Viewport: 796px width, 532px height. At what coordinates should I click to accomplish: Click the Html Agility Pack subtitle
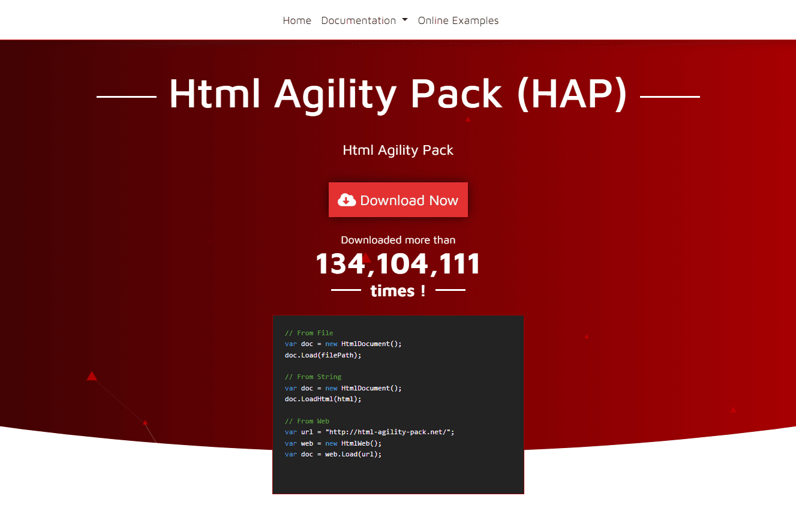[x=398, y=150]
